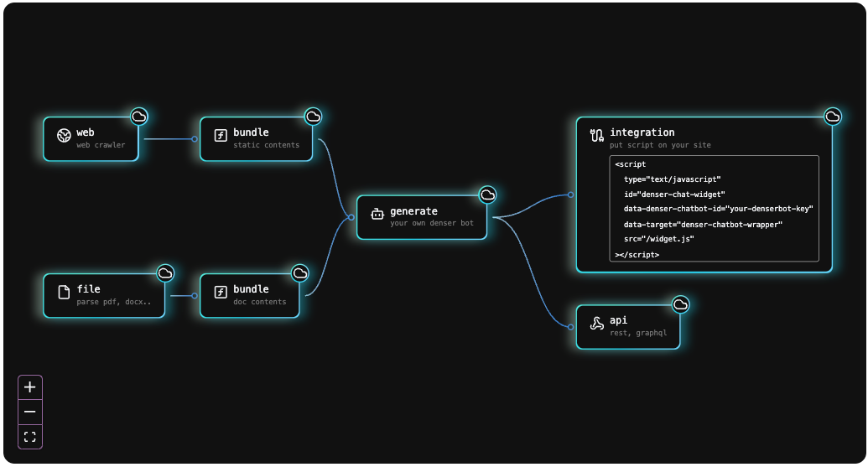The image size is (868, 467).
Task: Click function icon in static contents bundle
Action: click(221, 136)
